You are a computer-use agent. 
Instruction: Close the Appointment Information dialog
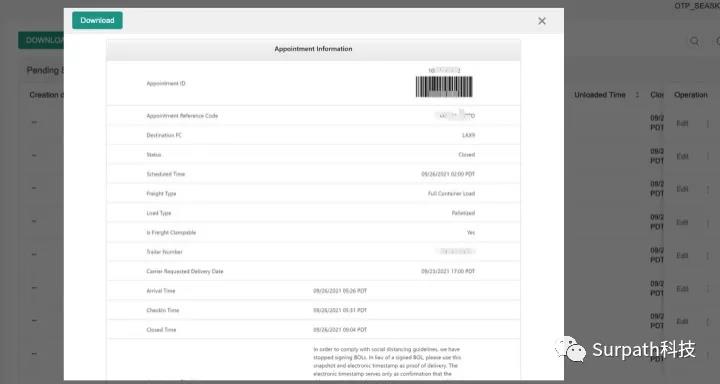tap(542, 21)
